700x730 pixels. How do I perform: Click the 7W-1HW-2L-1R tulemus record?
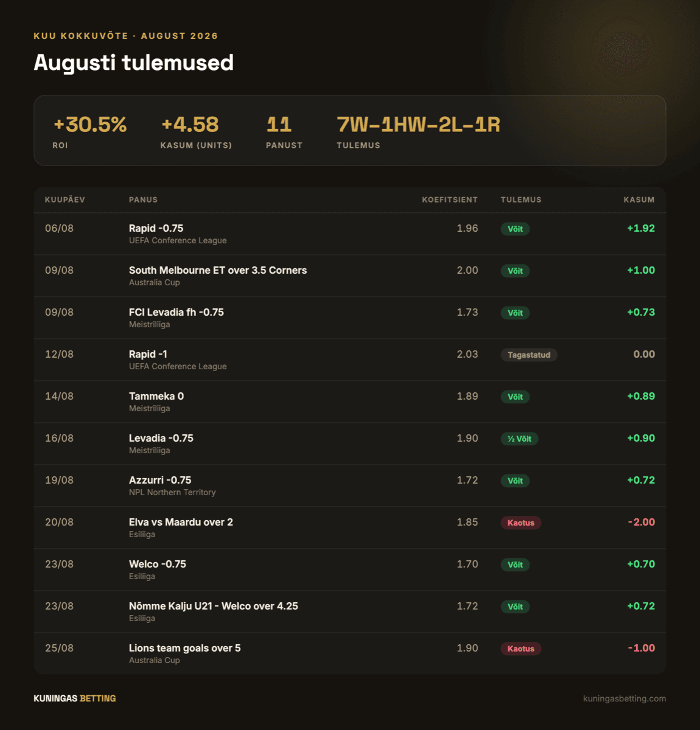click(x=418, y=125)
